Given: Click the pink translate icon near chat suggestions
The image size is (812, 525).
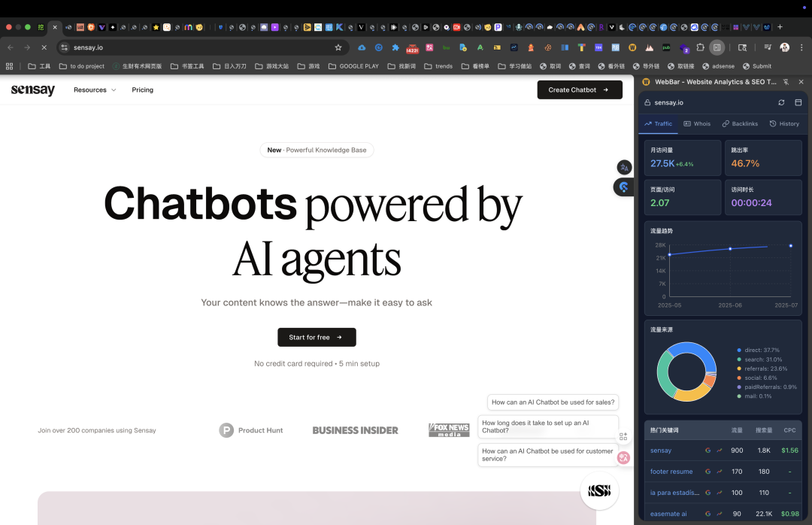Looking at the screenshot, I should (x=623, y=457).
